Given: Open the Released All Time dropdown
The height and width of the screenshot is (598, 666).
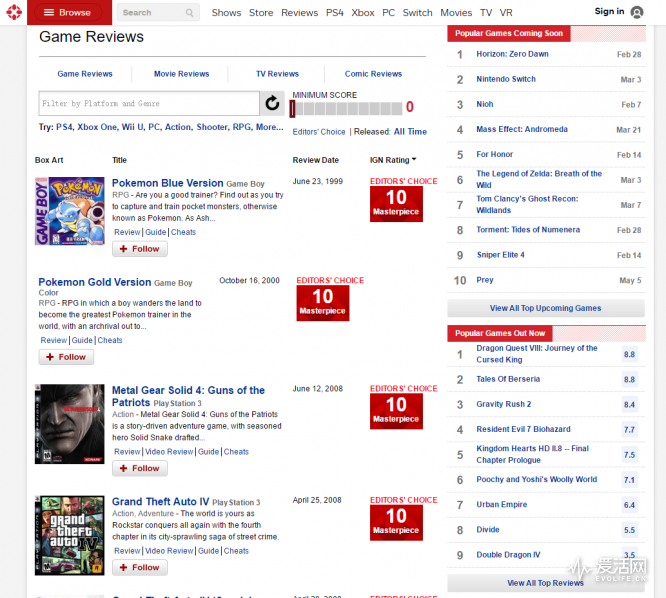Looking at the screenshot, I should tap(410, 132).
